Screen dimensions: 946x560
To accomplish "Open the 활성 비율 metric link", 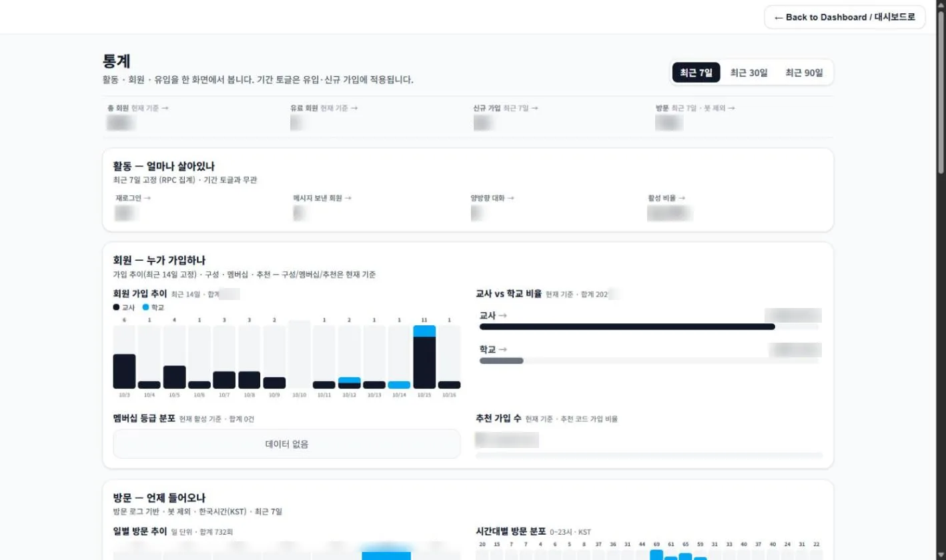I will click(666, 198).
